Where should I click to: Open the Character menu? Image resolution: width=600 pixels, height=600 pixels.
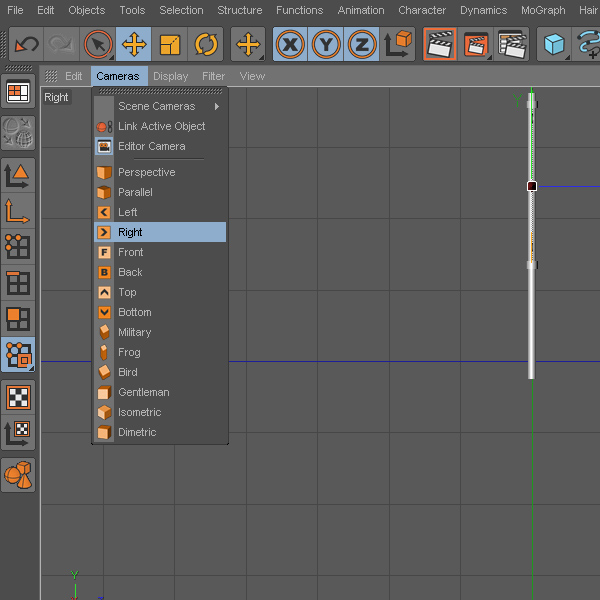click(422, 10)
